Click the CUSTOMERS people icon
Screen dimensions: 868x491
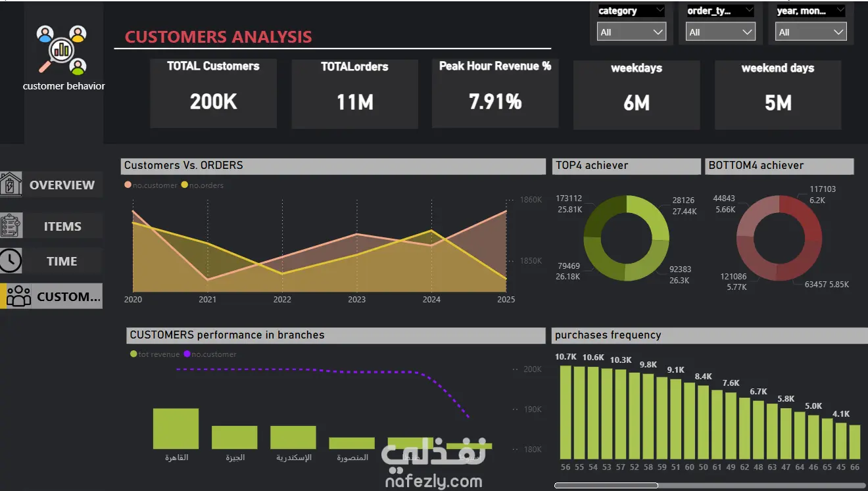pos(18,296)
